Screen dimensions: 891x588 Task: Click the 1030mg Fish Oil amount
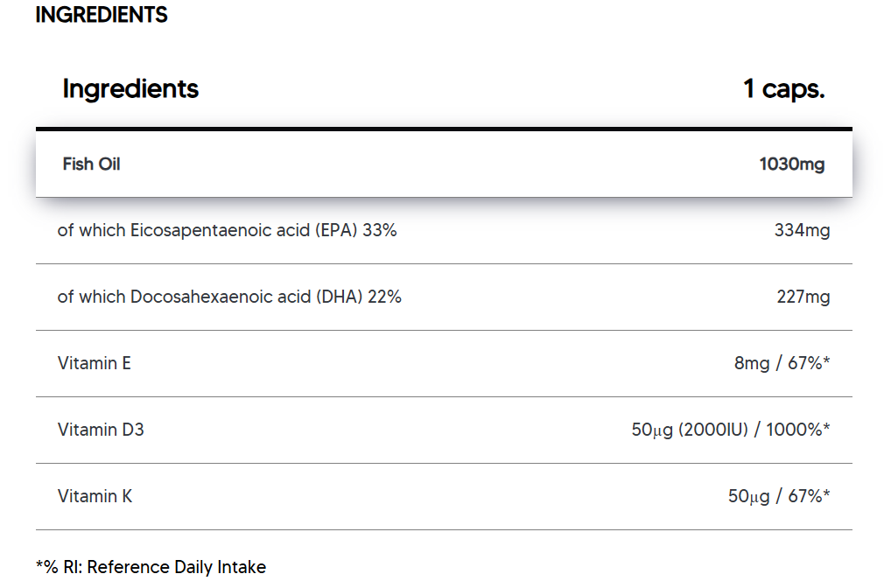coord(791,164)
